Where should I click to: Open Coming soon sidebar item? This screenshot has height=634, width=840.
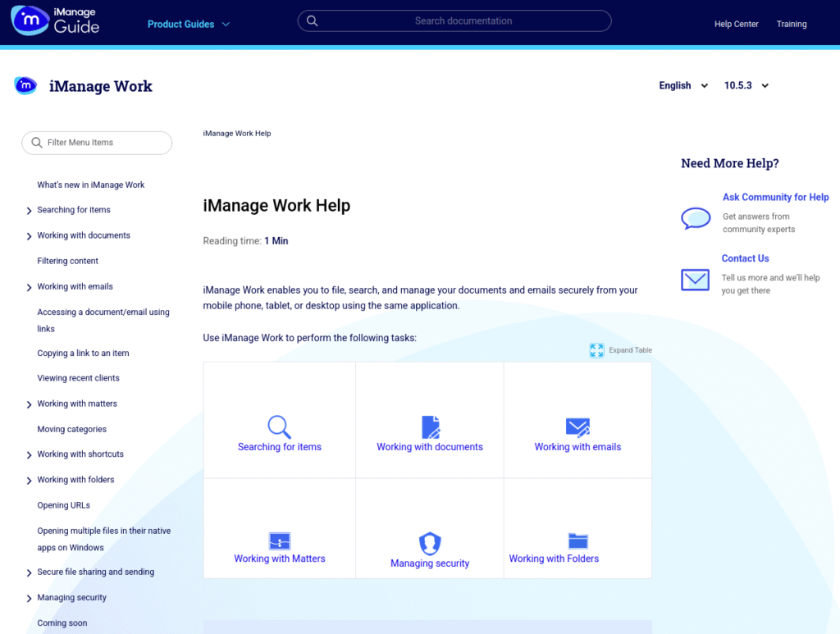(62, 623)
